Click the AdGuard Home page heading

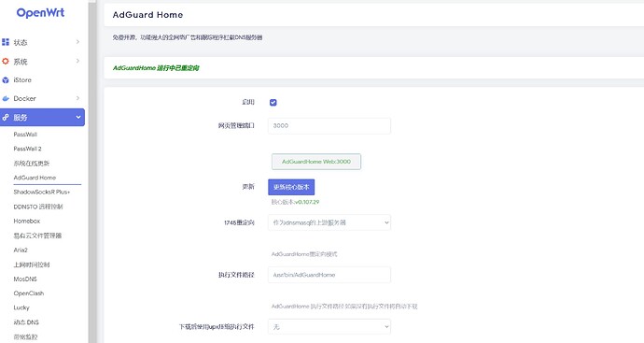pyautogui.click(x=147, y=15)
